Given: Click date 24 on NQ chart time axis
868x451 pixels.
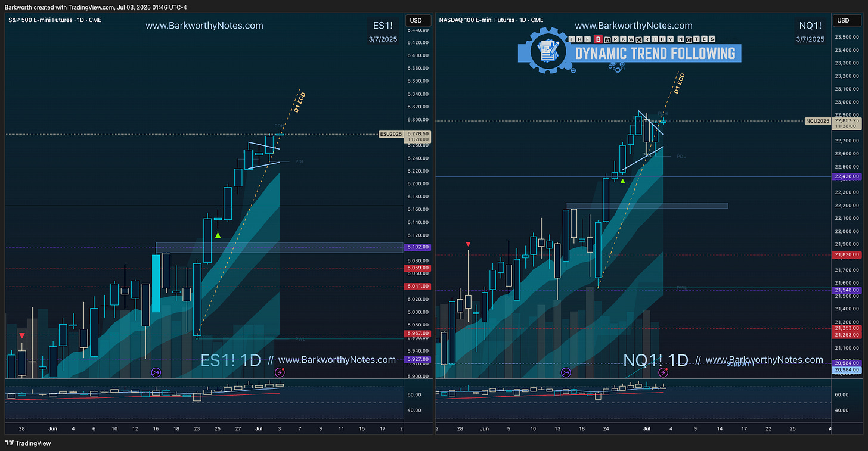Looking at the screenshot, I should pyautogui.click(x=606, y=428).
